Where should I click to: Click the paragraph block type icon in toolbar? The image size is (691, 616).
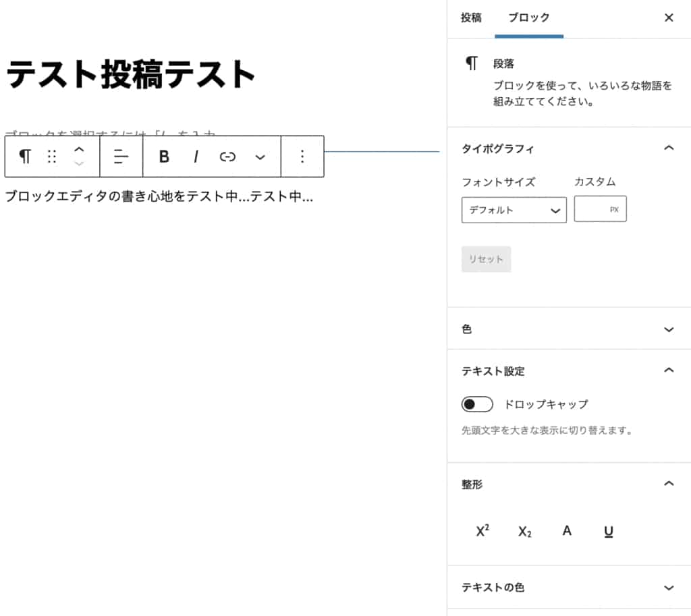tap(25, 157)
